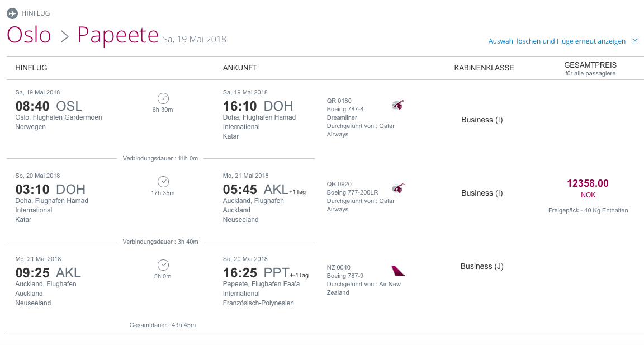Click Air New Zealand logo for NZ 0040
This screenshot has width=644, height=345.
click(399, 271)
